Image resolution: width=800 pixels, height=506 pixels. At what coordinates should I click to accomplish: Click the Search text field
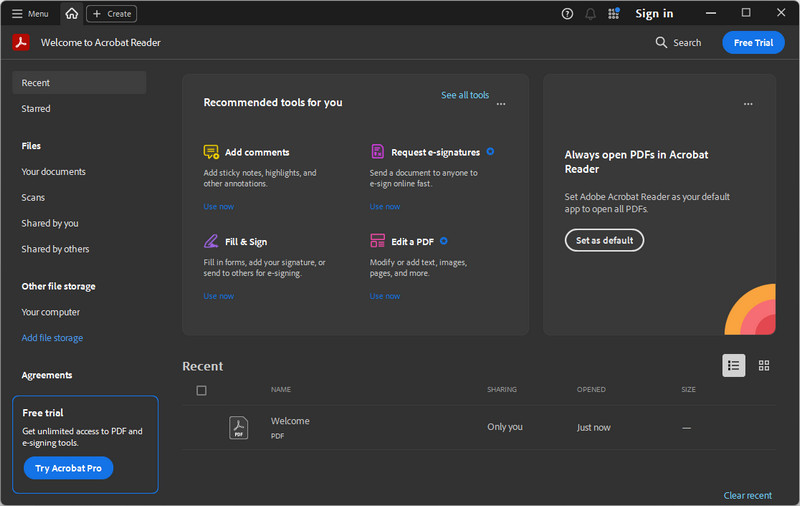687,43
